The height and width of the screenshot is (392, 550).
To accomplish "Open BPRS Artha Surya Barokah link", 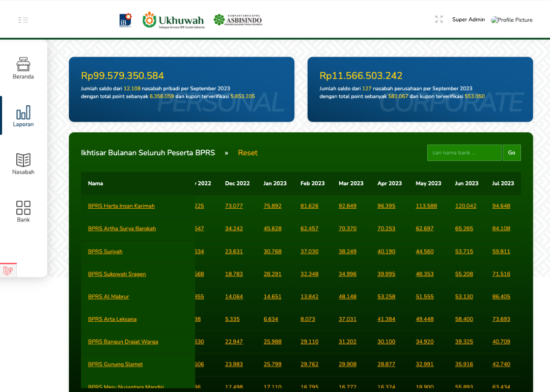I will [122, 228].
